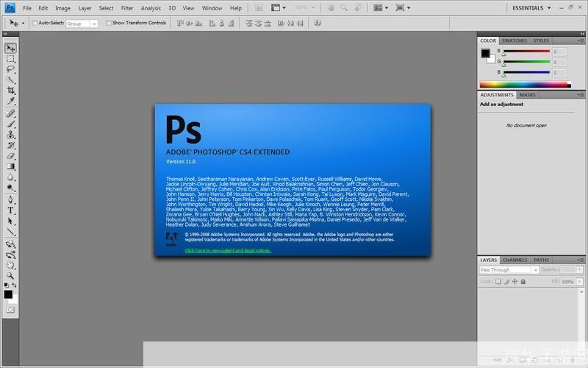Open the Layers panel options menu
The width and height of the screenshot is (588, 368).
coord(581,260)
